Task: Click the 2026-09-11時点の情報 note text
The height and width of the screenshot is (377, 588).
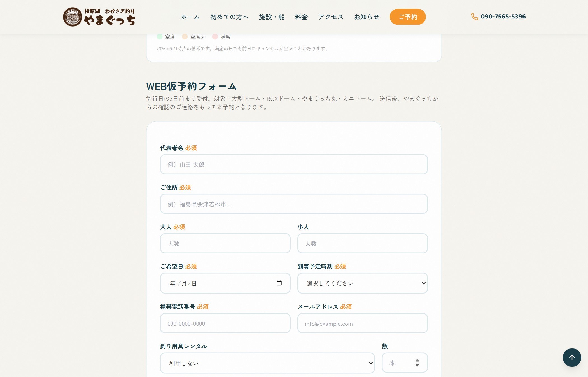Action: tap(242, 49)
